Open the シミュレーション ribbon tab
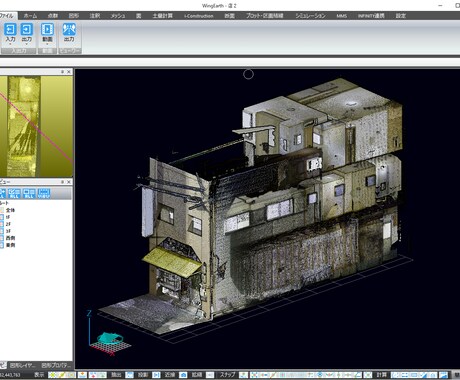 (x=310, y=16)
